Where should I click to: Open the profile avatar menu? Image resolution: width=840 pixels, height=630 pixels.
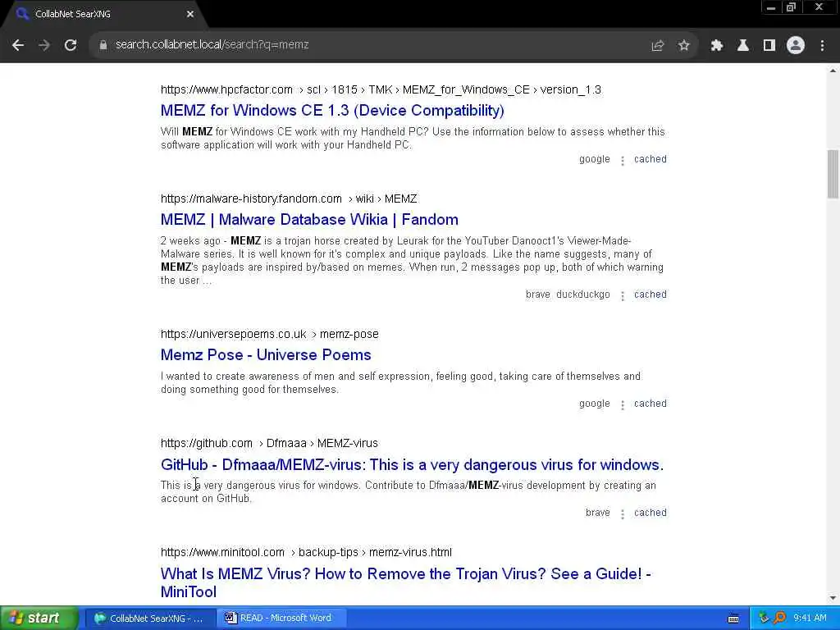click(x=796, y=46)
